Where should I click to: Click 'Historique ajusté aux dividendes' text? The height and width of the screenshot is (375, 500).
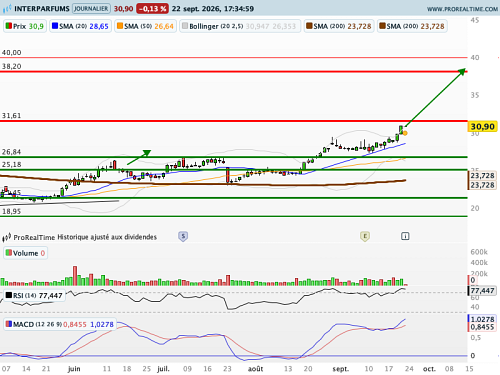(107, 237)
